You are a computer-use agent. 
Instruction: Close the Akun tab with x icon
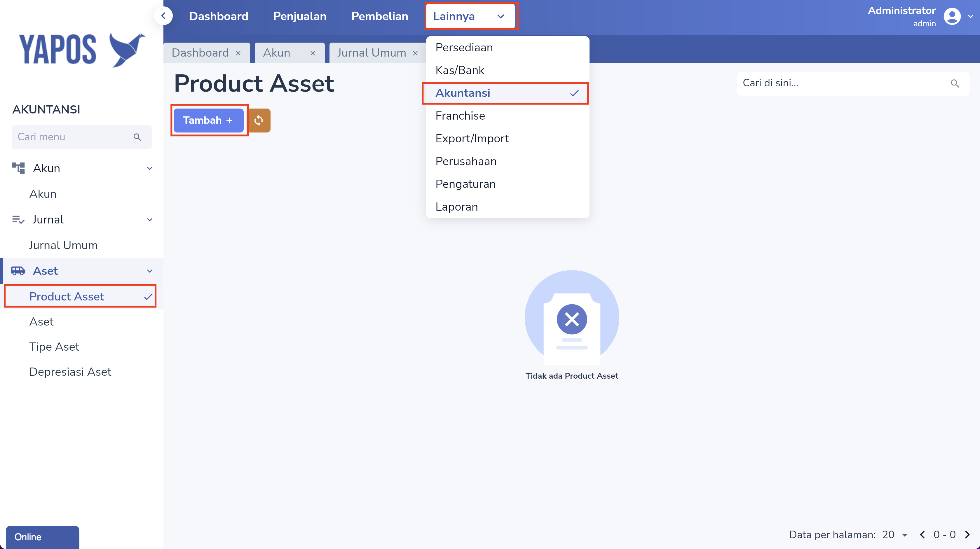point(313,53)
